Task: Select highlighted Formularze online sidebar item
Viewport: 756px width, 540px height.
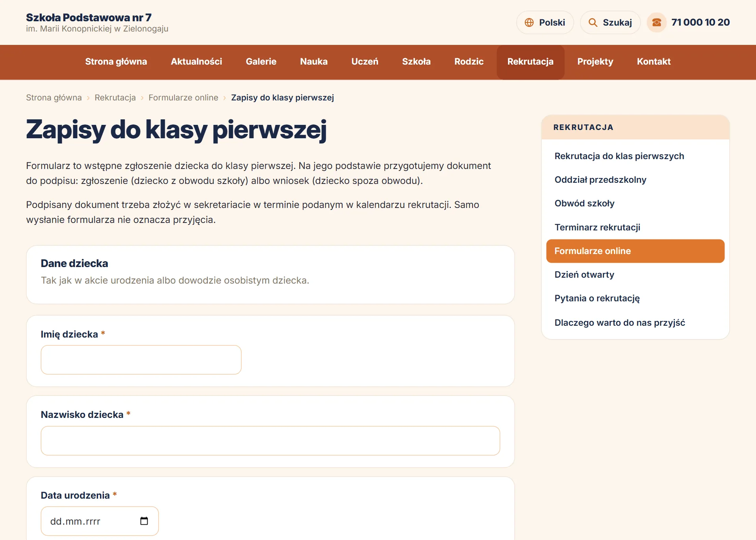Action: [635, 251]
